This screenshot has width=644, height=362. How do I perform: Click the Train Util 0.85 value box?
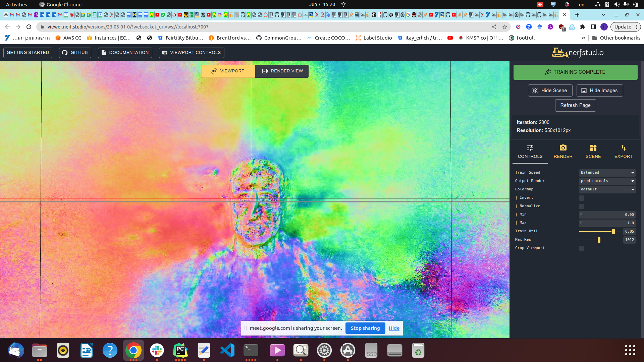click(x=630, y=232)
